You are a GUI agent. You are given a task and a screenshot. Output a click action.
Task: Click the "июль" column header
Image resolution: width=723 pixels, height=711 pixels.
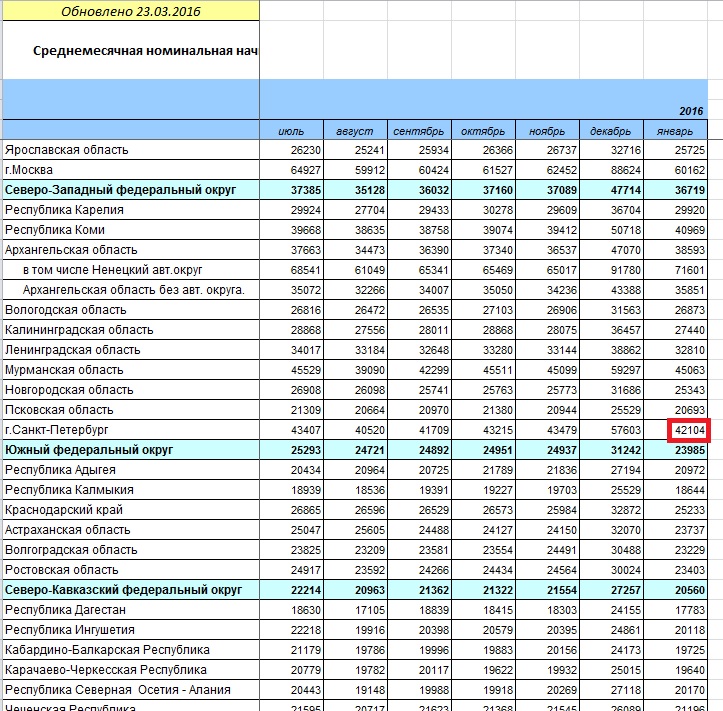click(x=292, y=131)
